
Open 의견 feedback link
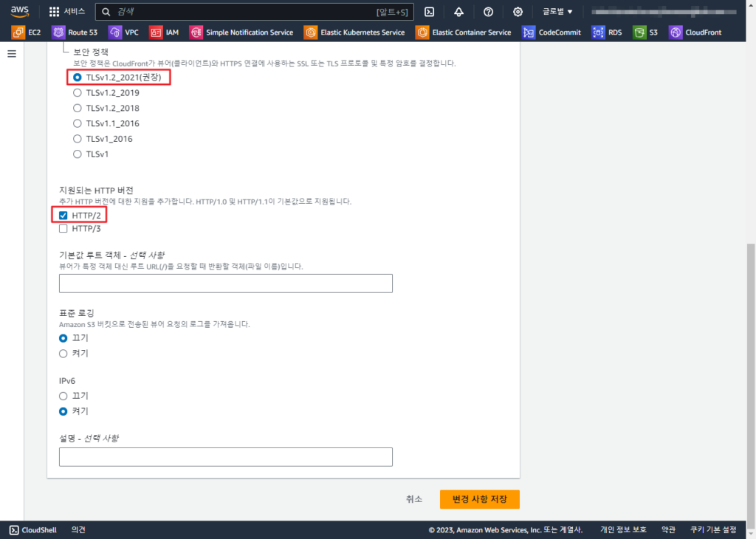coord(78,530)
